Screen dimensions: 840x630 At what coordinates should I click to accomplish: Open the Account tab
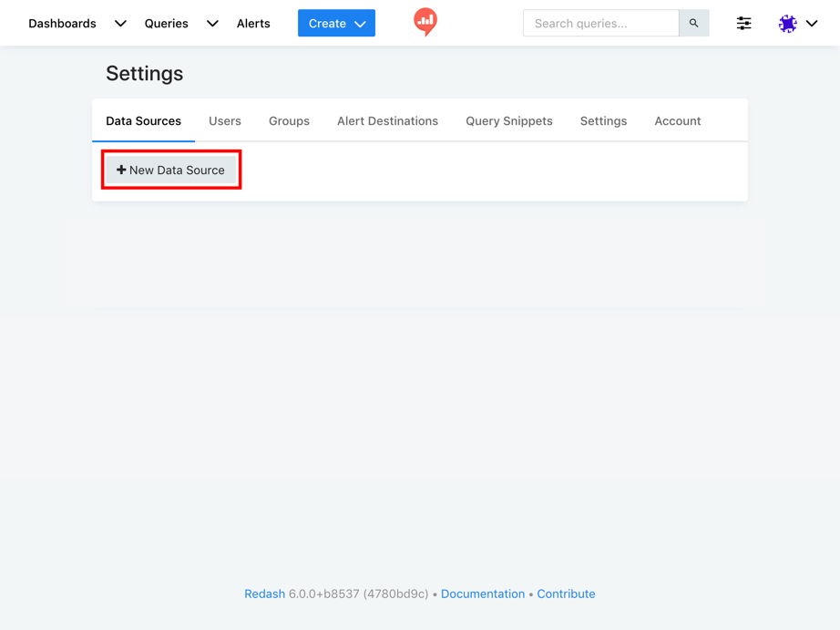[x=677, y=121]
